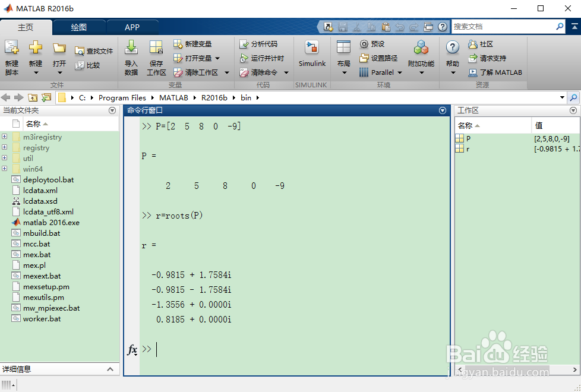Click Import Data (导入数据) icon

pyautogui.click(x=131, y=48)
